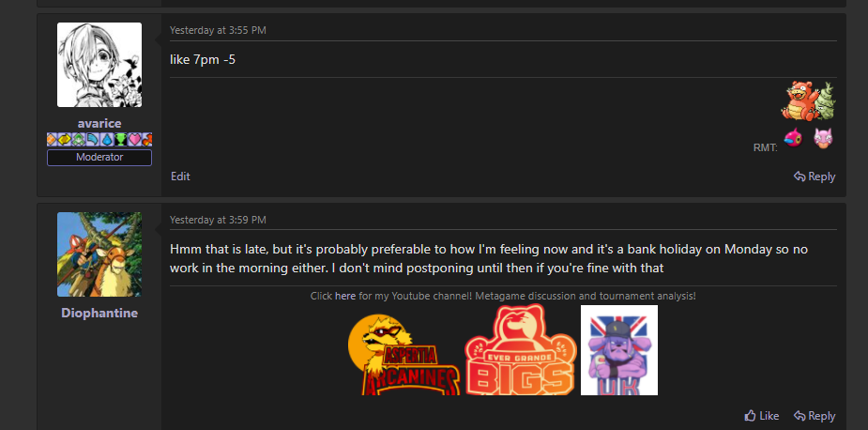The width and height of the screenshot is (868, 430).
Task: Edit avarice's post
Action: (180, 177)
